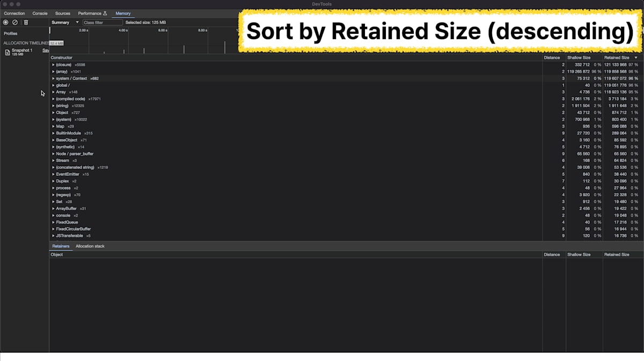
Task: Click the Selected size: 125 MB label
Action: (x=145, y=23)
